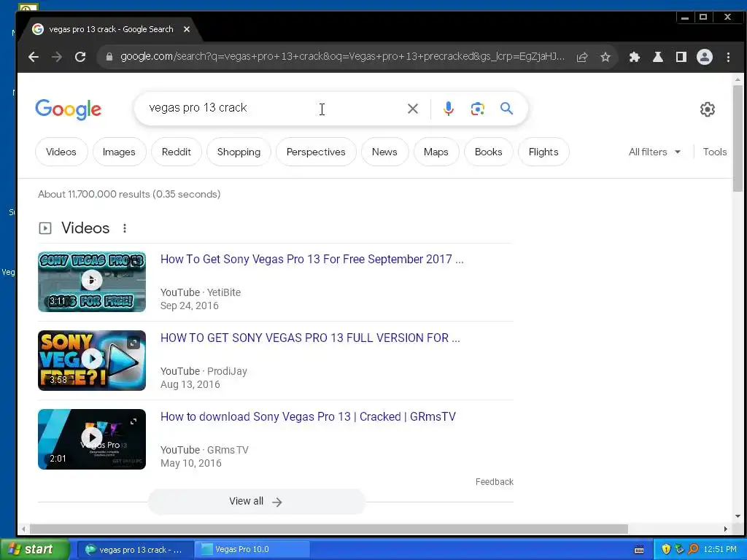Expand the All filters dropdown
The height and width of the screenshot is (560, 747).
click(654, 152)
